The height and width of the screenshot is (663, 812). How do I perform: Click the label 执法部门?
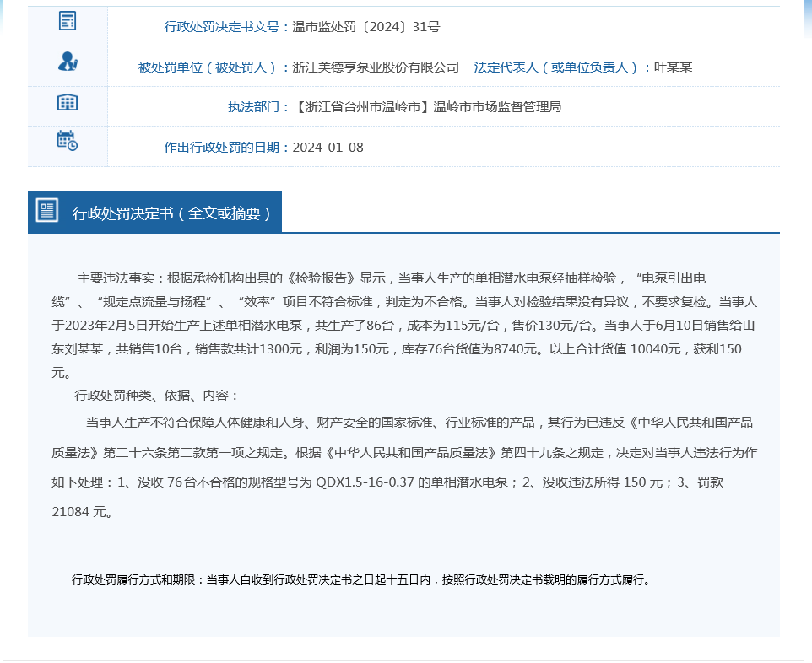tap(254, 107)
